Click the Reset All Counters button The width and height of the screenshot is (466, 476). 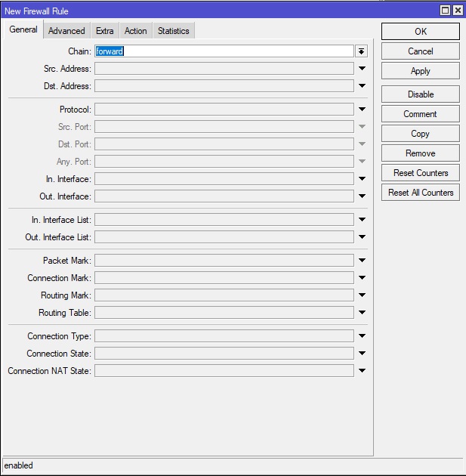[x=420, y=193]
